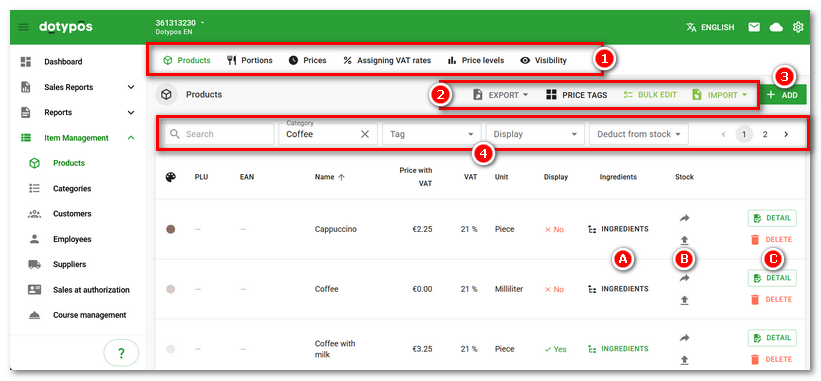Click the Sales at authorization card icon

(35, 289)
